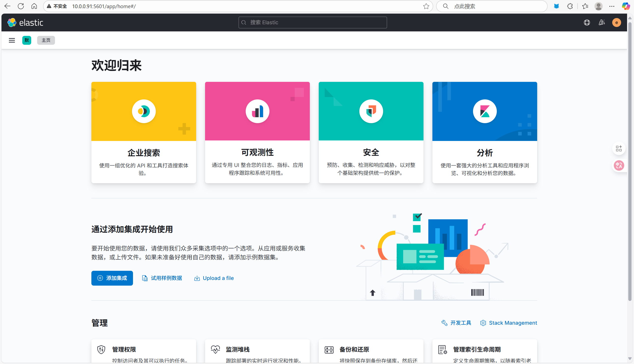This screenshot has width=634, height=364.
Task: Click the 试用样例数据 link
Action: pos(162,278)
